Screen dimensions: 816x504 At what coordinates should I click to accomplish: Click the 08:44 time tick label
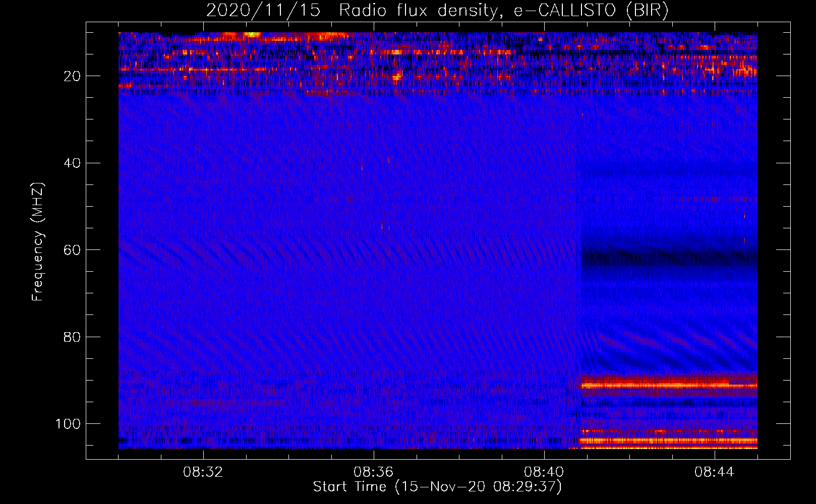tap(715, 472)
